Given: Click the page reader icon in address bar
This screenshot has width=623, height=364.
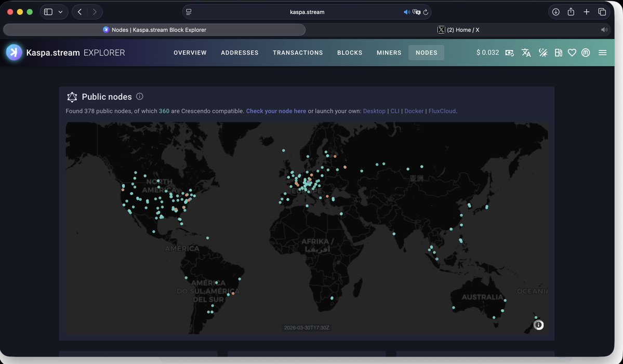Looking at the screenshot, I should coord(189,12).
